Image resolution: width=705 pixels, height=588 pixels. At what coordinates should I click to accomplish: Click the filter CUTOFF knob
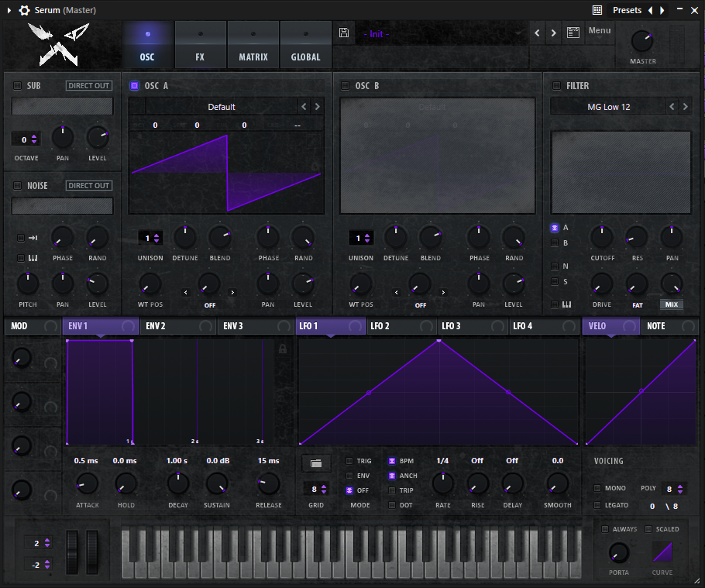click(x=602, y=237)
